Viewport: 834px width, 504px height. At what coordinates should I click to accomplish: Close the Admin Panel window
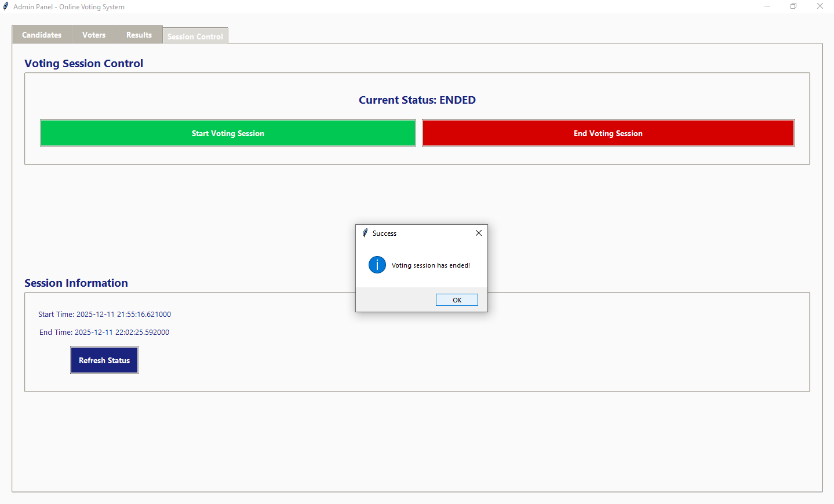coord(820,6)
